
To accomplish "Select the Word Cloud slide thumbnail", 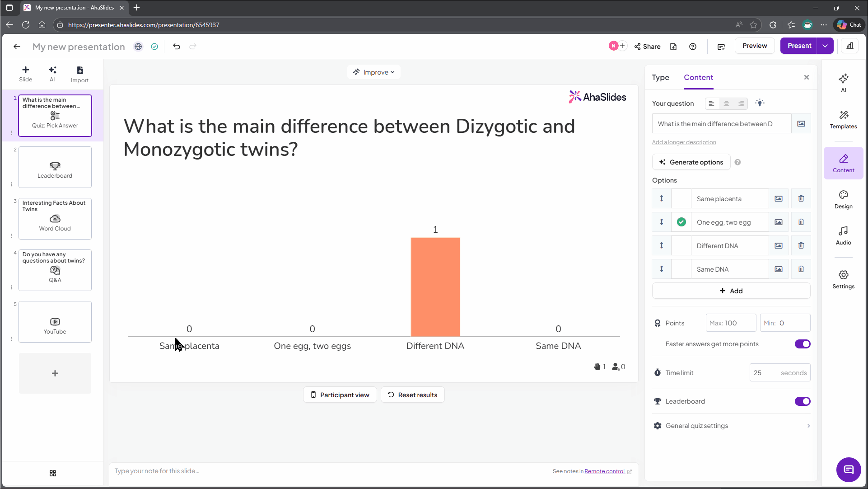I will click(55, 219).
